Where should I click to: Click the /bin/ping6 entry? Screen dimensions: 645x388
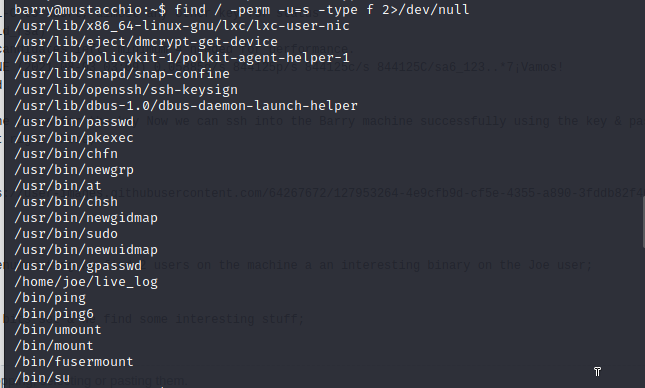[x=54, y=314]
